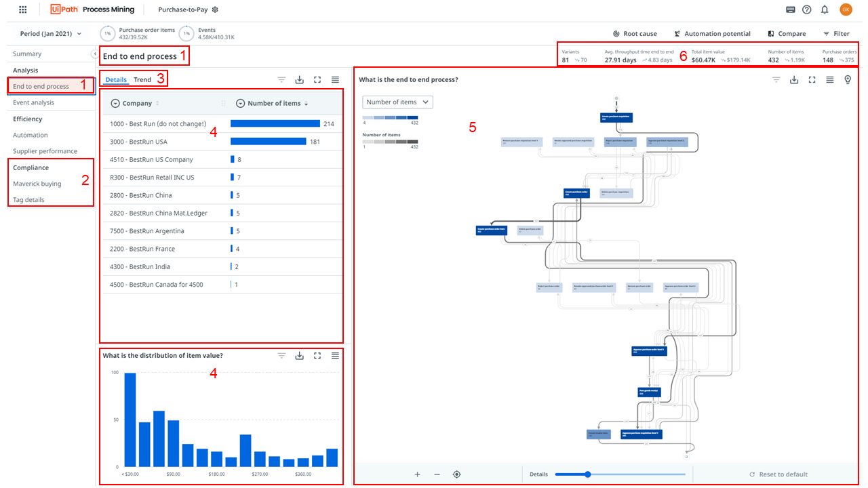Select row 2800 - BestRun China
Screen dimensions: 868x488
click(222, 195)
